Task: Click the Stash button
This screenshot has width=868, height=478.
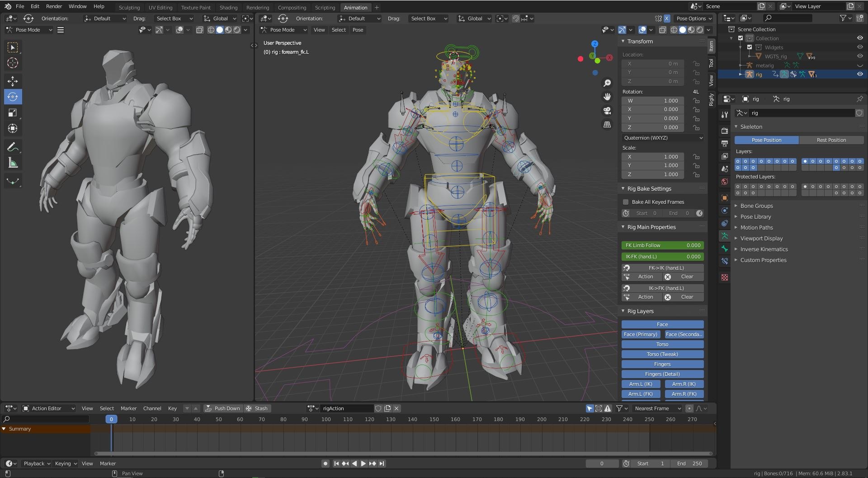Action: [x=257, y=408]
